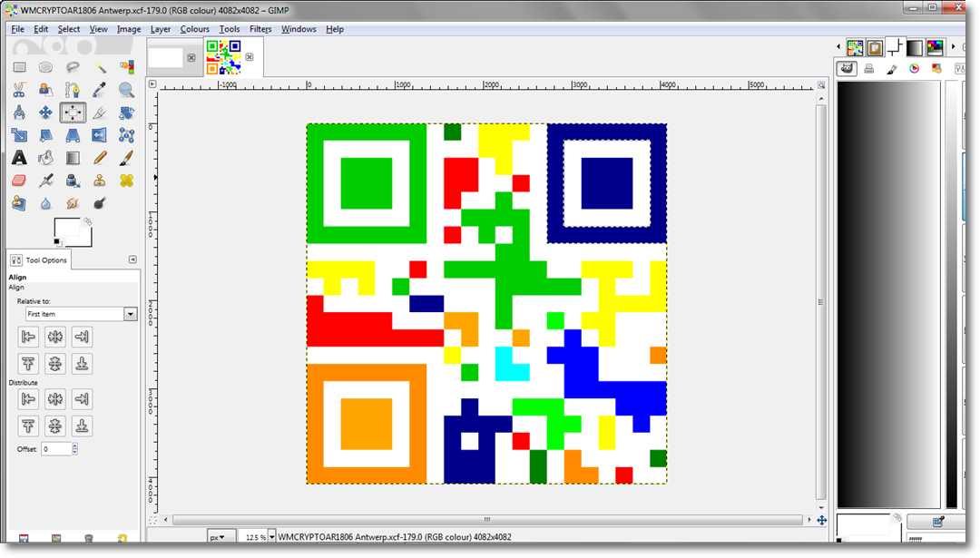Select the Smudge tool
This screenshot has height=558, width=980.
coord(73,203)
